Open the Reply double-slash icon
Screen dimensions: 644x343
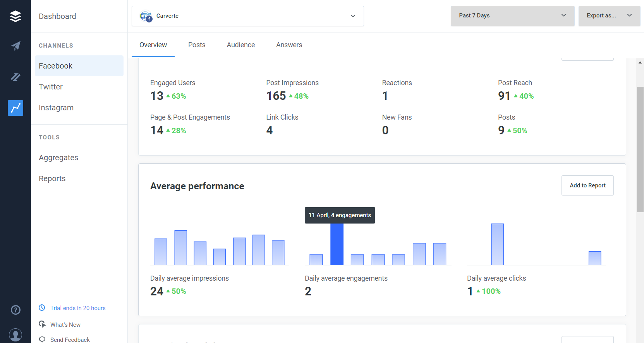click(x=15, y=77)
